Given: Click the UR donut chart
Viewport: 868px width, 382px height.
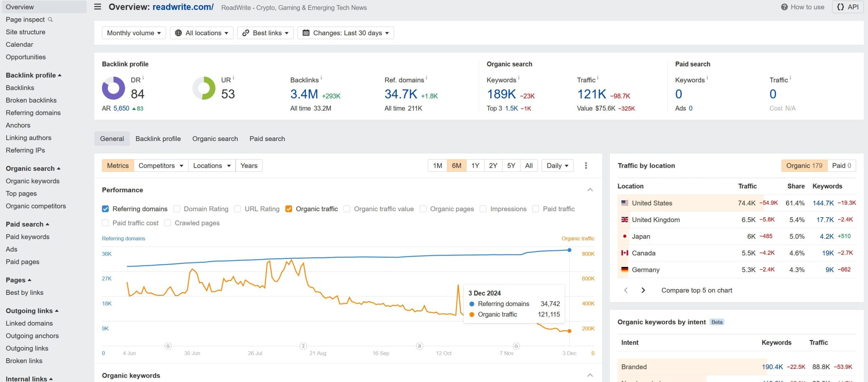Looking at the screenshot, I should [x=204, y=88].
